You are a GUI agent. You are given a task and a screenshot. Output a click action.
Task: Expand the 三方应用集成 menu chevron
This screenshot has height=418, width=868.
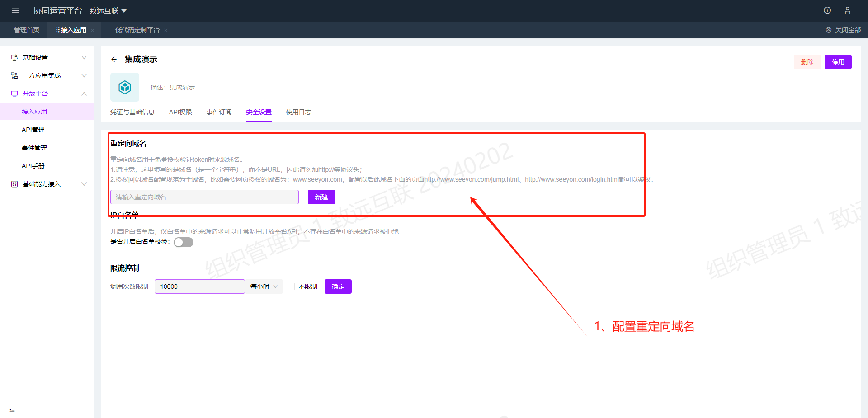tap(84, 75)
